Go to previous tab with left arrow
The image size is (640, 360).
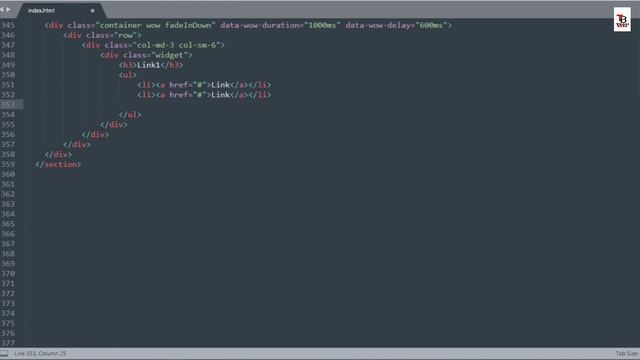(2, 9)
